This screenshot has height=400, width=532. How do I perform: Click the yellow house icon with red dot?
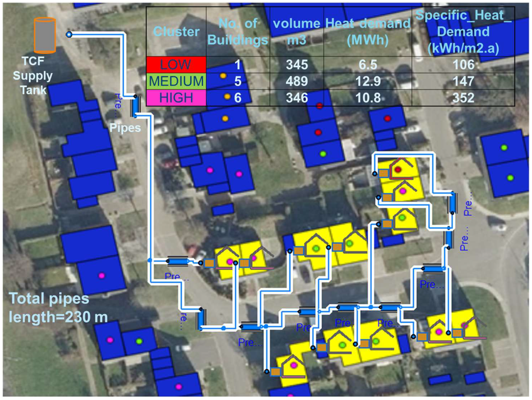coord(401,168)
